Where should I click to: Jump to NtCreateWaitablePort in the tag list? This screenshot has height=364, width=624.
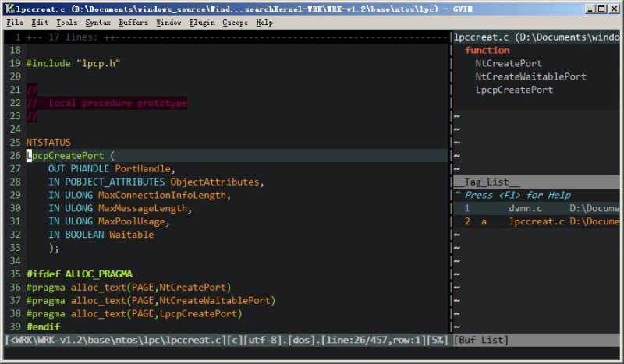tap(530, 76)
